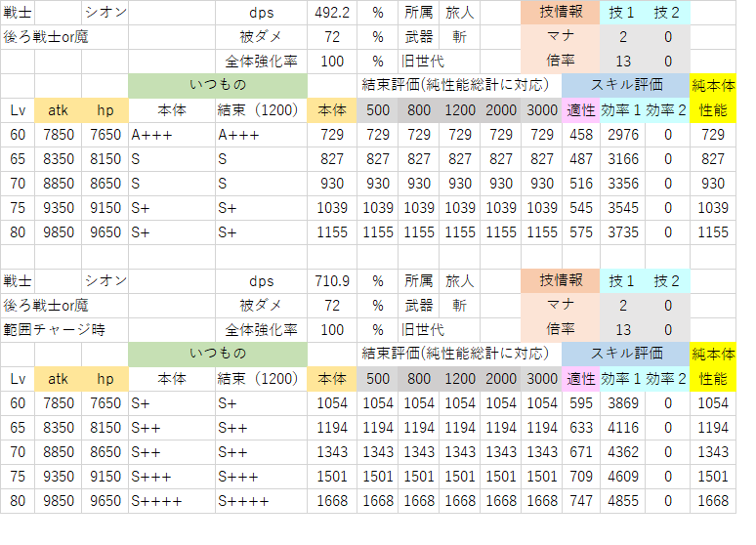Click 1054 in the orange 本体 column, Lv 60 row
Image resolution: width=756 pixels, height=545 pixels.
[x=332, y=403]
